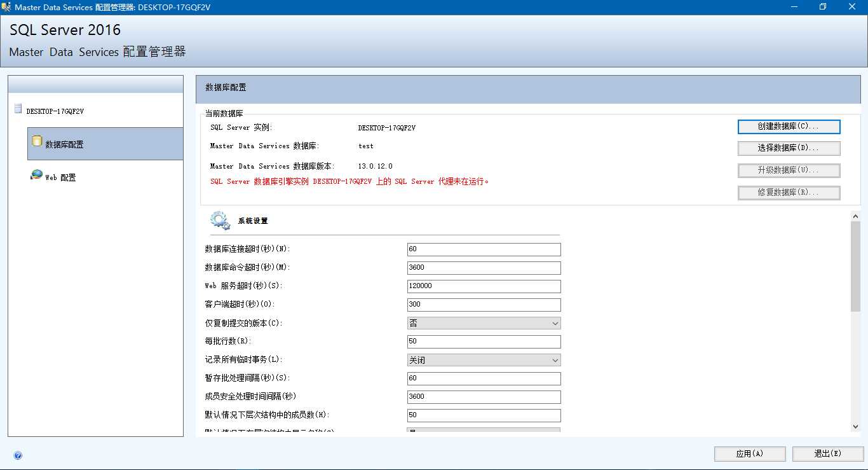The image size is (868, 470).
Task: Select 数据库配置 in the left panel
Action: tap(105, 144)
